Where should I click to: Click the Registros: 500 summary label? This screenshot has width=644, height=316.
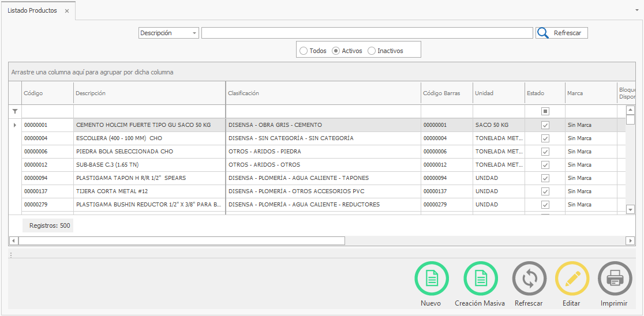(x=48, y=225)
